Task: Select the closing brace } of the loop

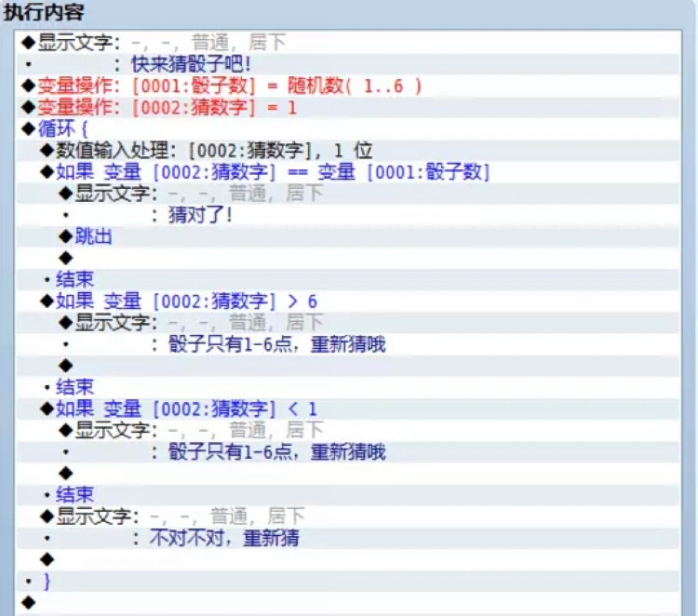Action: coord(347,582)
